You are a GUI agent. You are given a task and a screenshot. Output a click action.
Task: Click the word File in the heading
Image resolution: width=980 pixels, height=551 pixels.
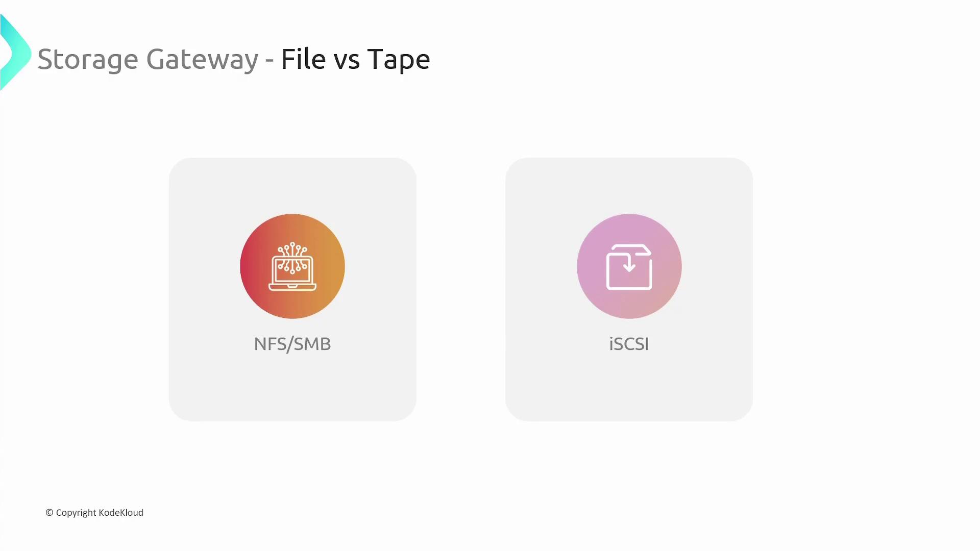303,59
